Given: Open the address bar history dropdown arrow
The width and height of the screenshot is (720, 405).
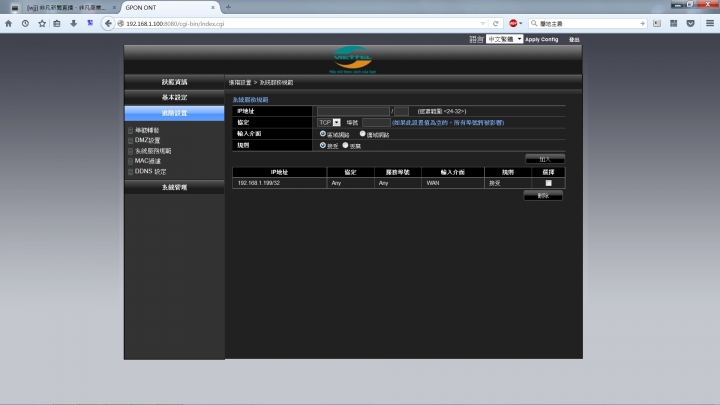Looking at the screenshot, I should tap(483, 23).
